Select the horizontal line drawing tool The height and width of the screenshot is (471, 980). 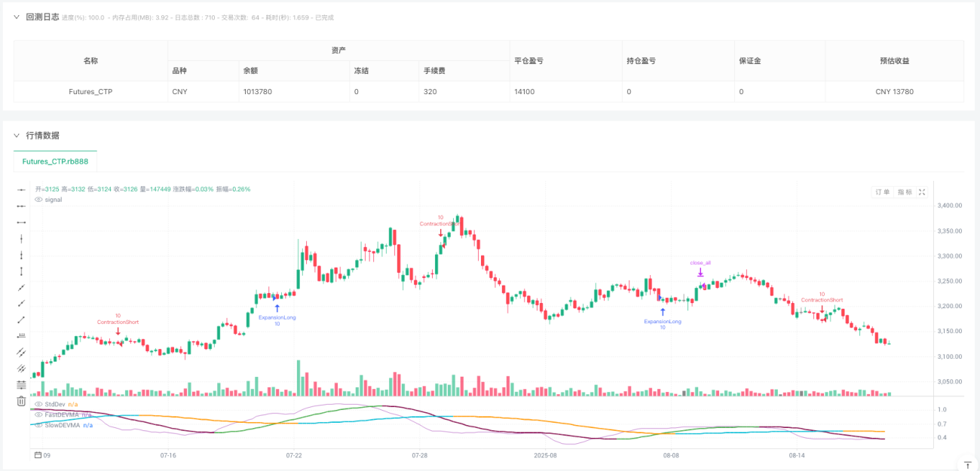tap(21, 222)
